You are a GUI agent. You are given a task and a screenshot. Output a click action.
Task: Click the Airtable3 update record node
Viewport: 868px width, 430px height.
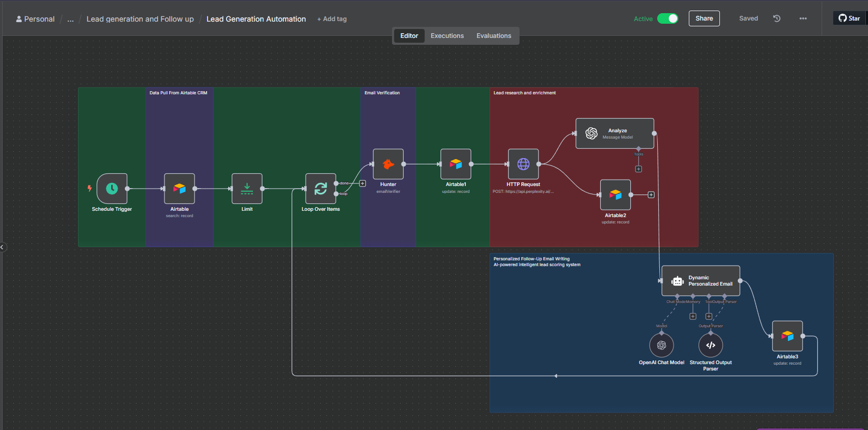point(787,336)
